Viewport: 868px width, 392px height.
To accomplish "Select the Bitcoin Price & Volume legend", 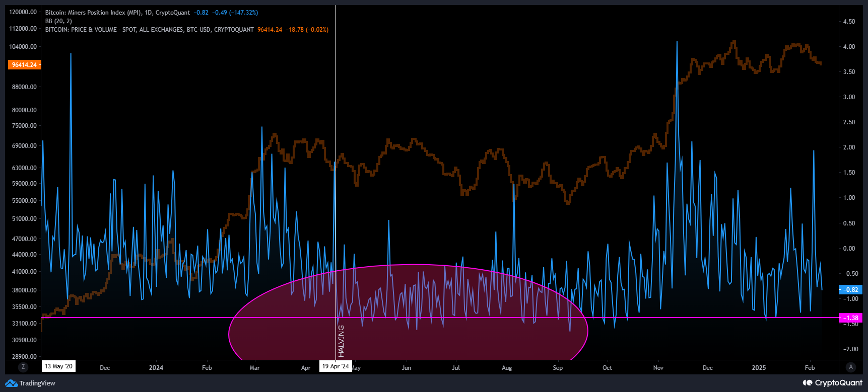I will pyautogui.click(x=150, y=30).
